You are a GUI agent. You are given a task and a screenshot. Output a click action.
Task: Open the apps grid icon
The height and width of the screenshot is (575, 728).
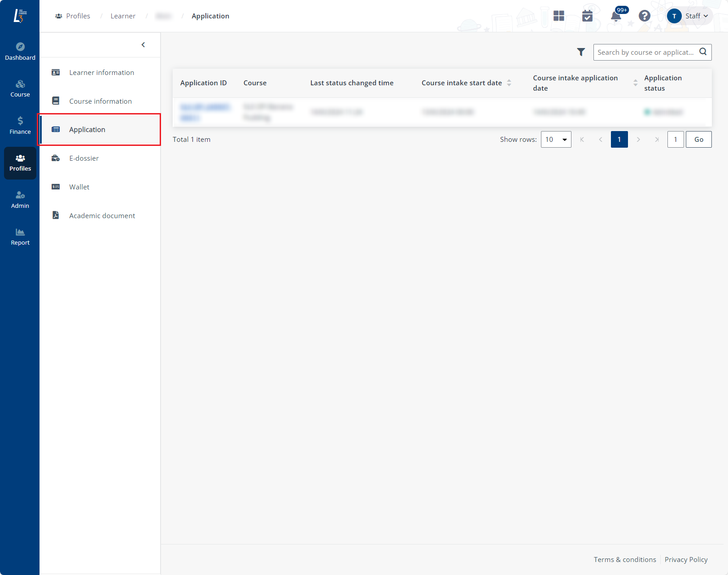point(558,16)
